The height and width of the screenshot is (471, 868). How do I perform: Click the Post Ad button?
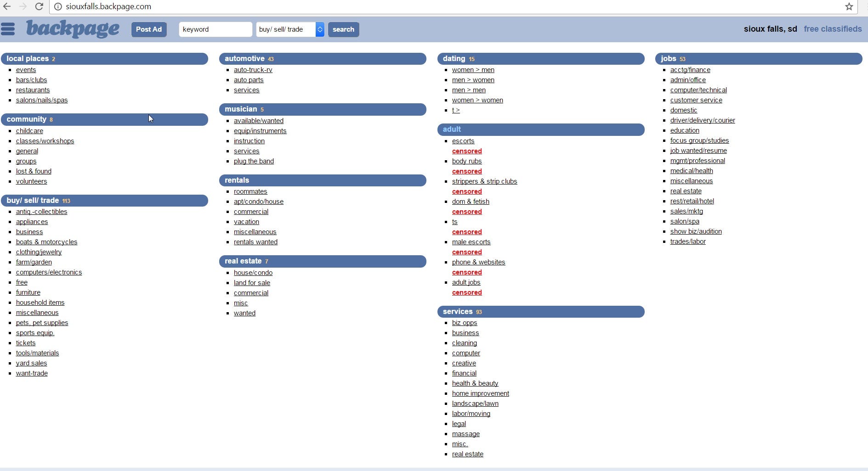149,29
